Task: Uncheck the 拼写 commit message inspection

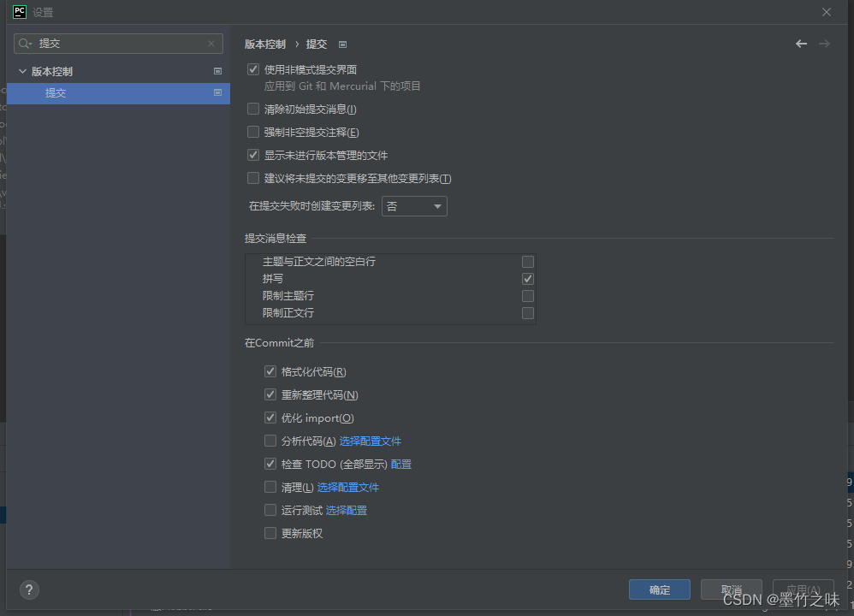Action: 528,278
